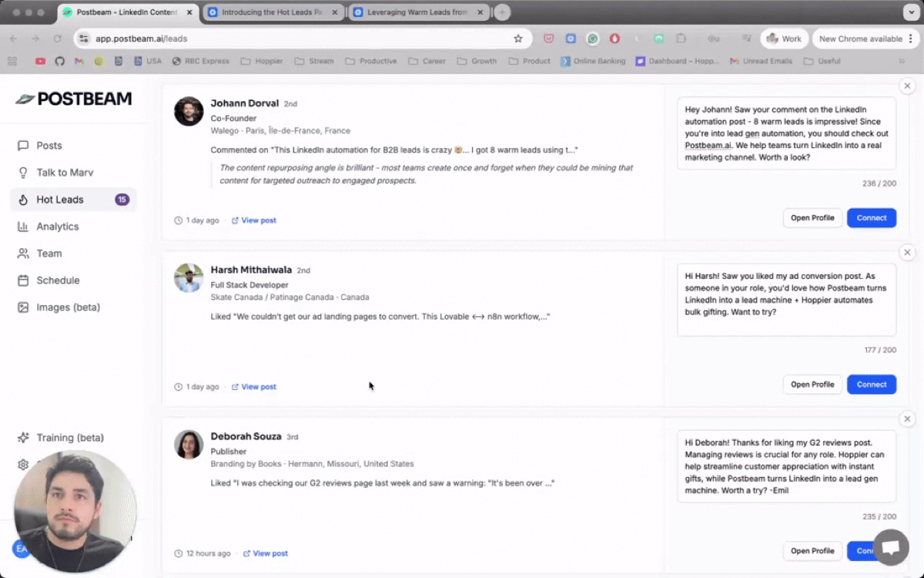Click Harsh Mithaiwala's profile photo
The image size is (924, 578).
pyautogui.click(x=189, y=277)
